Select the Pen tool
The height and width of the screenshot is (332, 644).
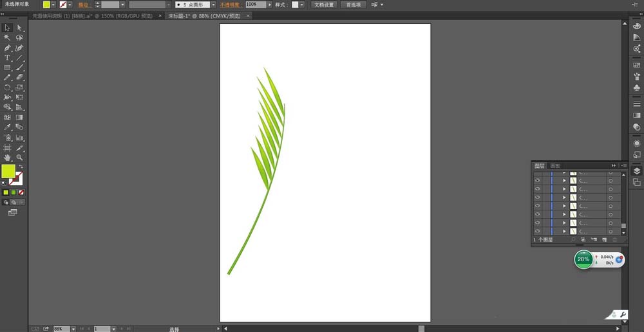(x=7, y=48)
